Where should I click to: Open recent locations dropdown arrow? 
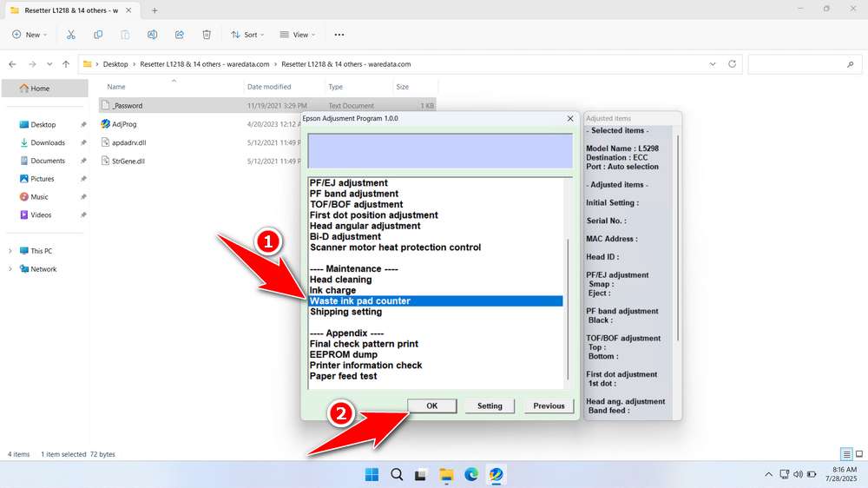[49, 64]
